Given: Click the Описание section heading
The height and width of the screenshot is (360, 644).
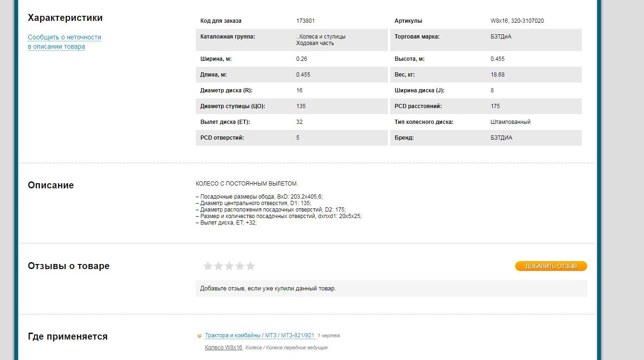Looking at the screenshot, I should click(51, 185).
